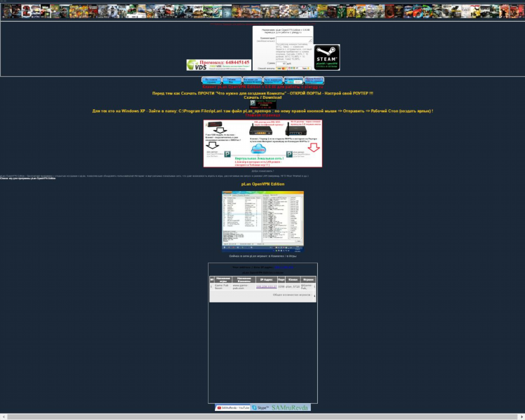Click red 'Главная страница' link

click(262, 115)
